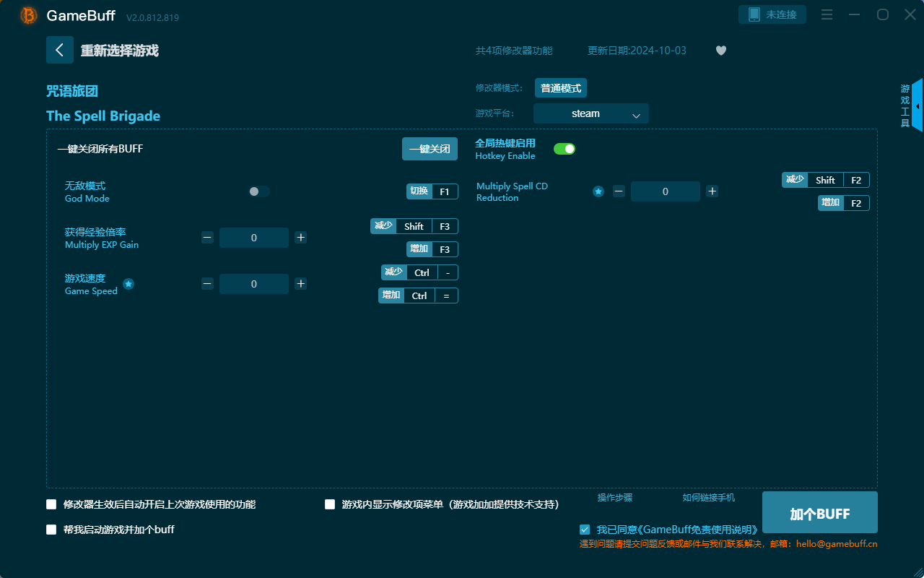Open the 操作步骤 menu item

tap(616, 498)
